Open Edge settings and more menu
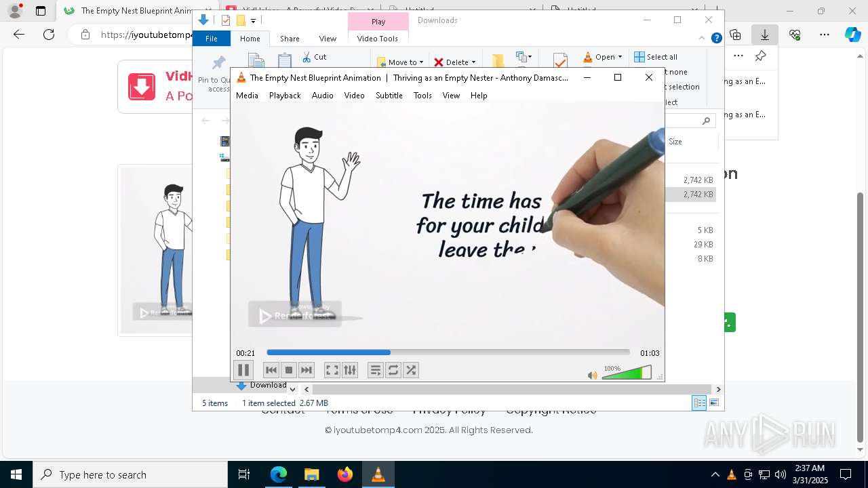This screenshot has width=868, height=488. 825,35
